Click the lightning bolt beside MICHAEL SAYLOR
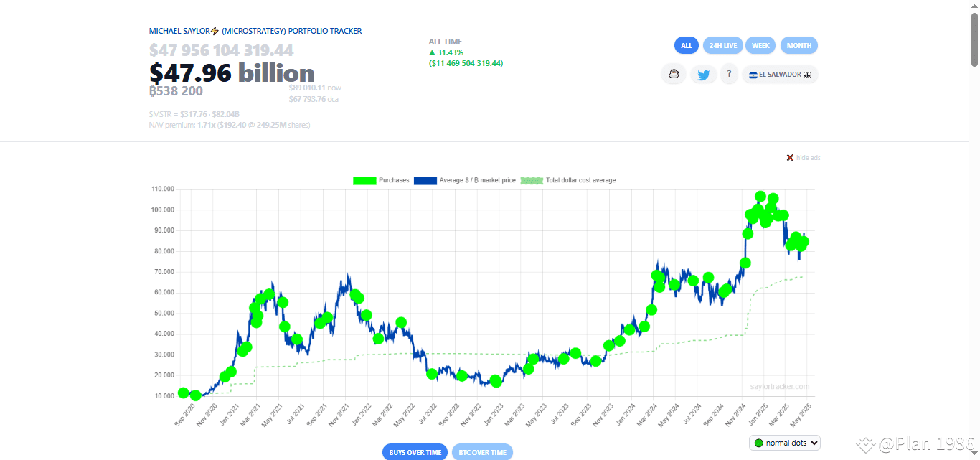 pyautogui.click(x=214, y=30)
